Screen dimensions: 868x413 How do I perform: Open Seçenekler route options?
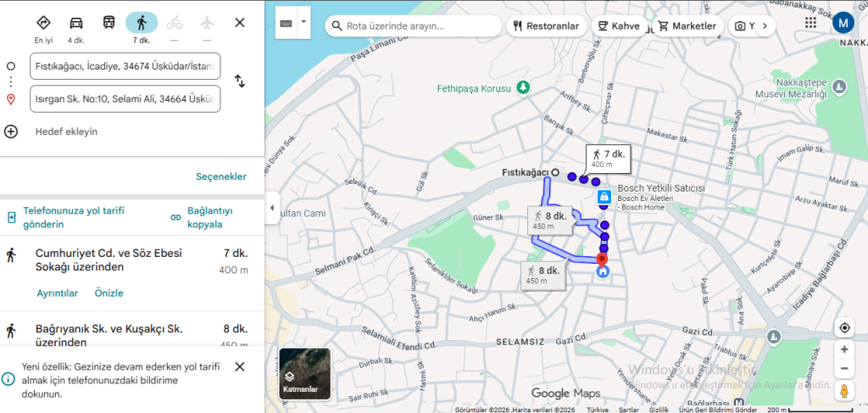click(221, 176)
